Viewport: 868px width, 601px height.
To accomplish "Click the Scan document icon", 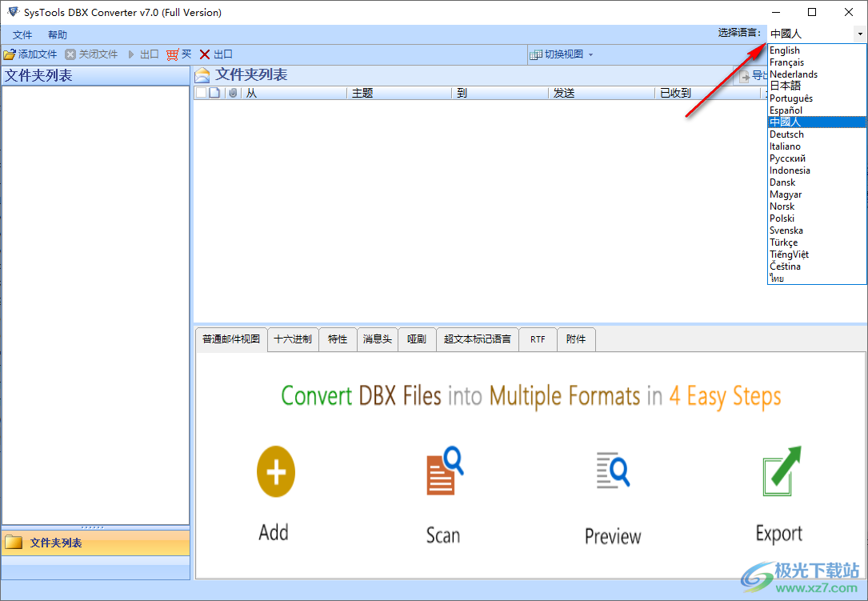I will tap(443, 471).
